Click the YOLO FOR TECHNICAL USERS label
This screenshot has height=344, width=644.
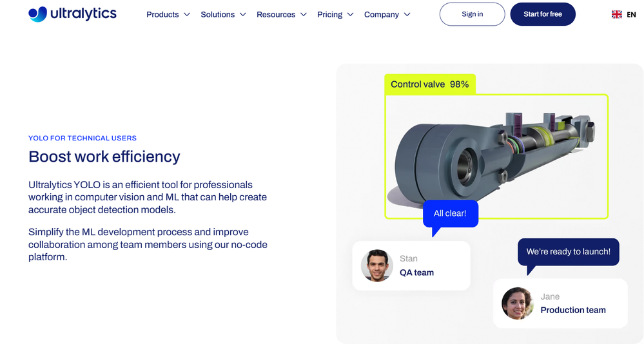[x=82, y=138]
